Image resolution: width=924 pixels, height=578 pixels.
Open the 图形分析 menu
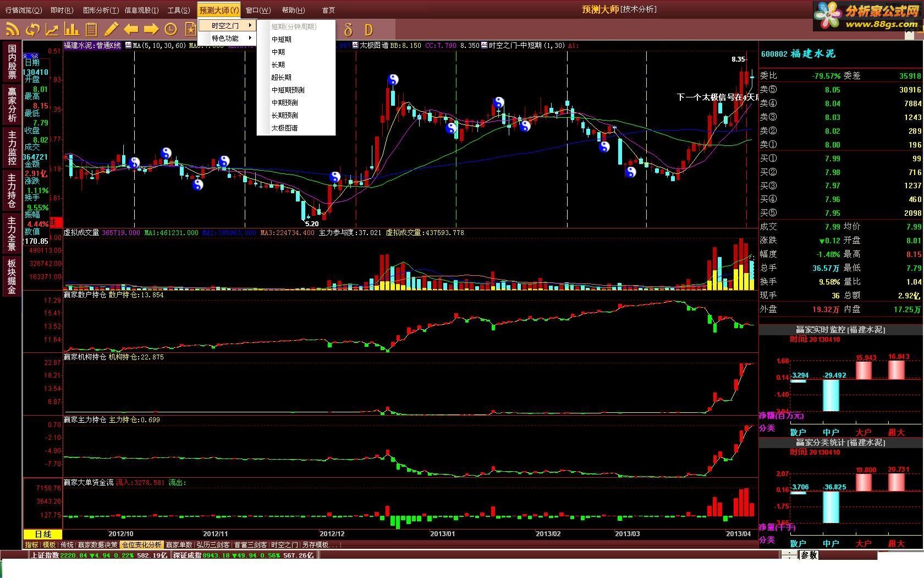(101, 10)
